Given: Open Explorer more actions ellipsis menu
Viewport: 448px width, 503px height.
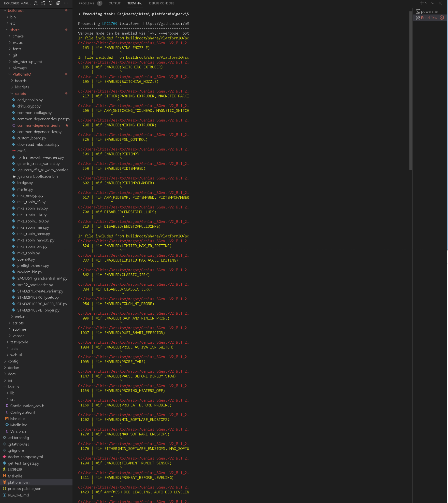Looking at the screenshot, I should (x=66, y=3).
